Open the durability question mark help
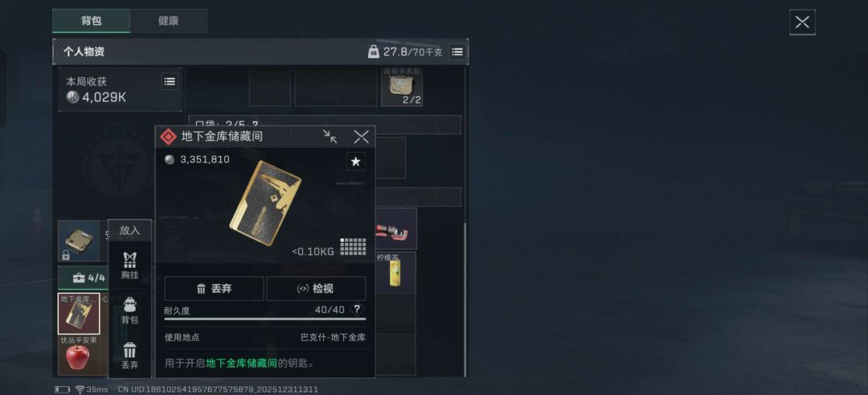The image size is (868, 395). click(x=358, y=309)
